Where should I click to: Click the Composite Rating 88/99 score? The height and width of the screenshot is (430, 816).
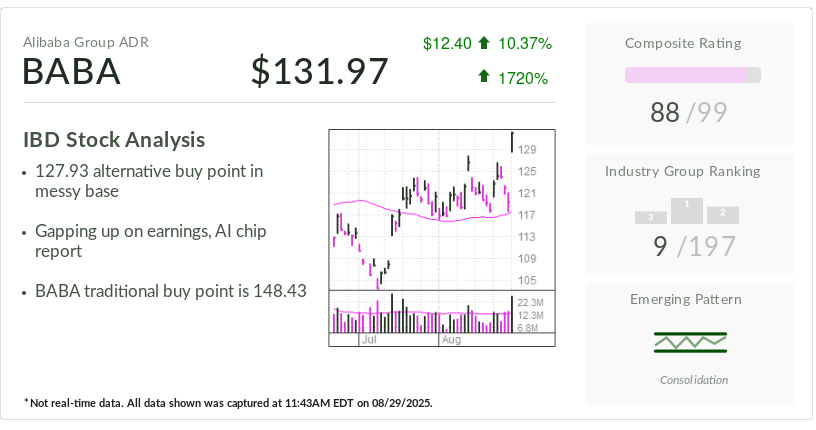688,113
